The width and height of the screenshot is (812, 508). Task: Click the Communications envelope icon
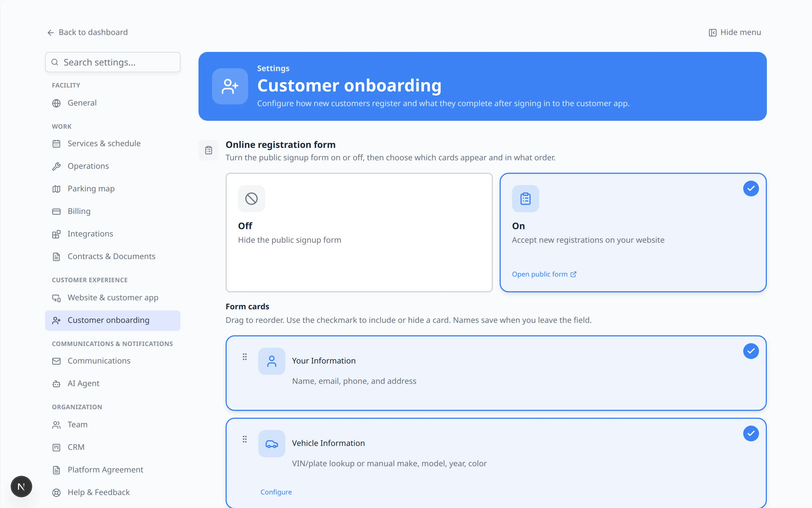coord(56,361)
